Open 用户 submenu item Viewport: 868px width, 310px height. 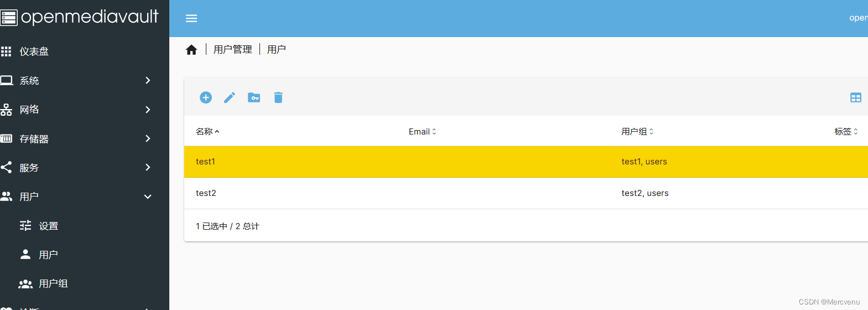[49, 255]
